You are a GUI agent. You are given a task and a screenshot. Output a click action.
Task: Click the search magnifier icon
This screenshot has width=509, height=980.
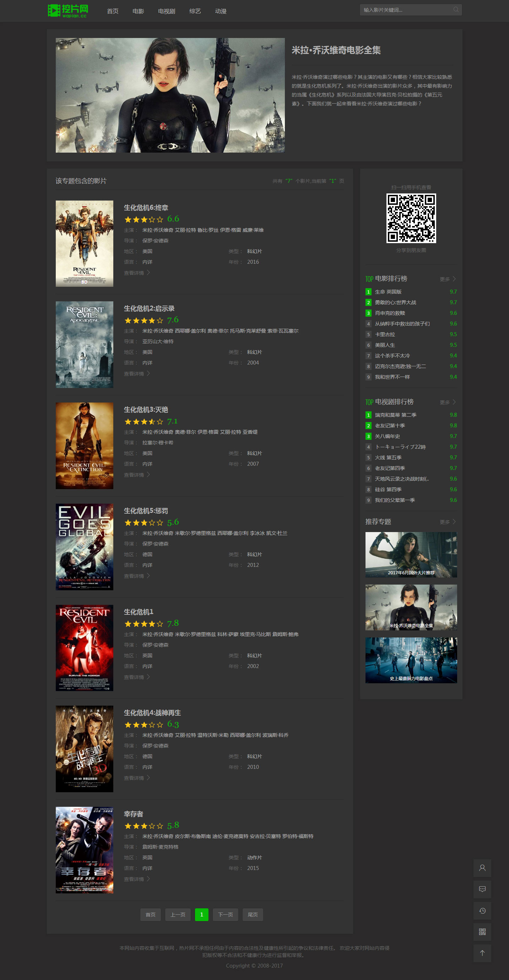(456, 10)
